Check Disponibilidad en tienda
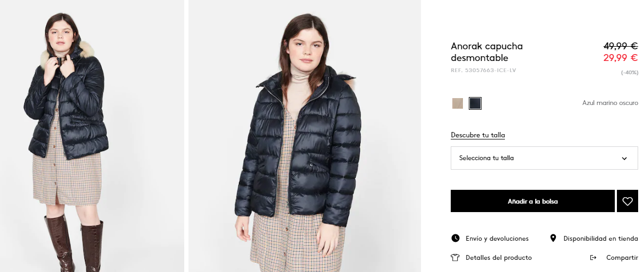 [x=601, y=239]
